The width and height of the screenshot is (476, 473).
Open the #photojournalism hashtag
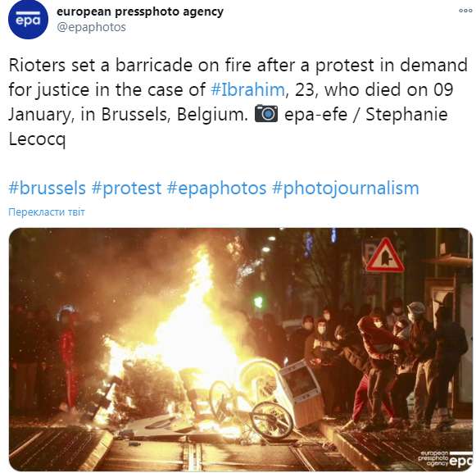(346, 188)
